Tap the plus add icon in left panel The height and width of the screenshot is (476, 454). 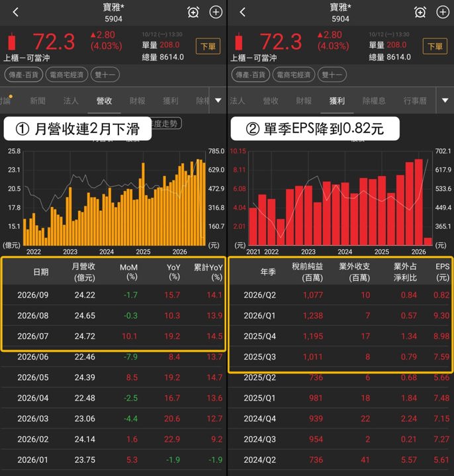tap(216, 13)
